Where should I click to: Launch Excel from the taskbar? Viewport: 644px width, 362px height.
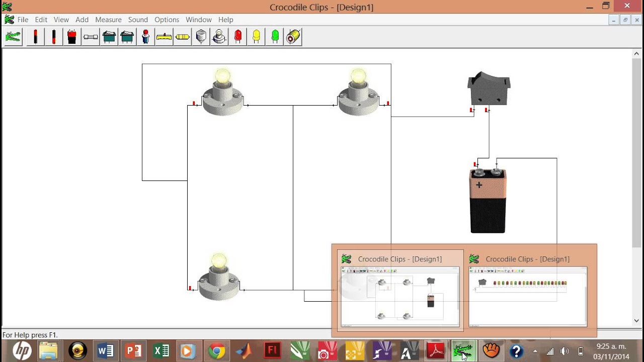click(161, 350)
